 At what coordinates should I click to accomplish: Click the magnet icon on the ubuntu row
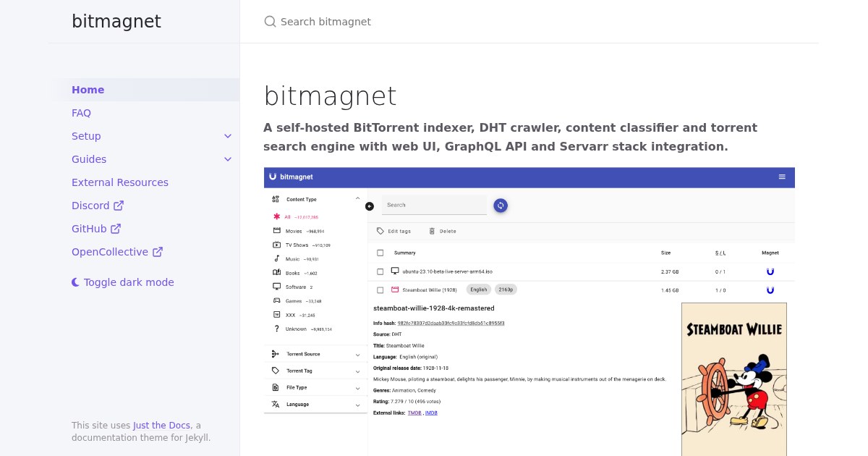point(770,271)
